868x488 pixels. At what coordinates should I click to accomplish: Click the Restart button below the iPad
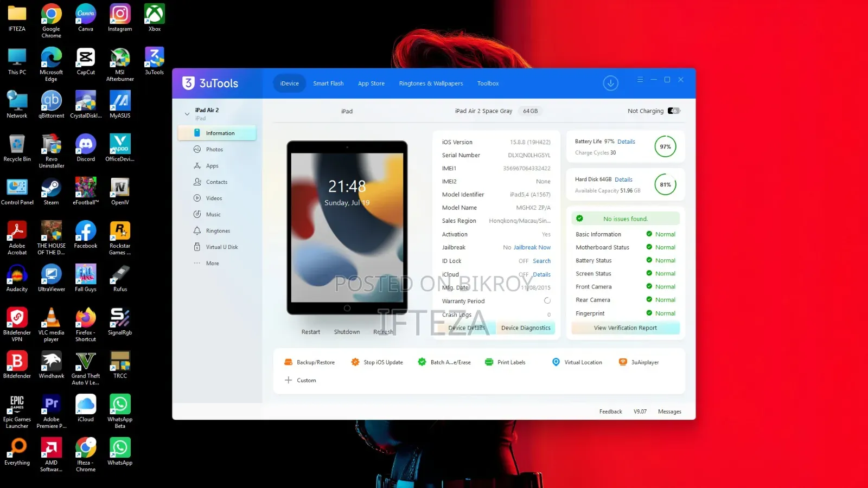(x=311, y=332)
